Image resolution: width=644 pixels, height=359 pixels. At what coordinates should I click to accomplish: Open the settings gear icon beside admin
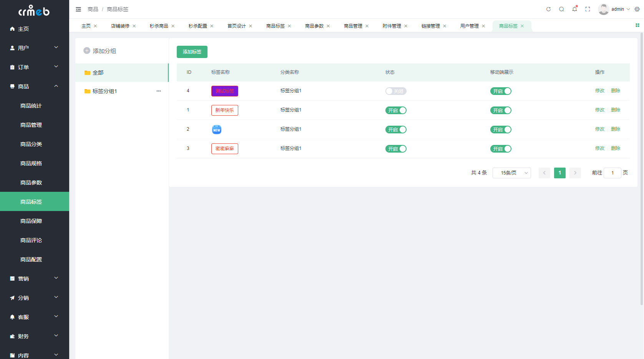[x=637, y=9]
